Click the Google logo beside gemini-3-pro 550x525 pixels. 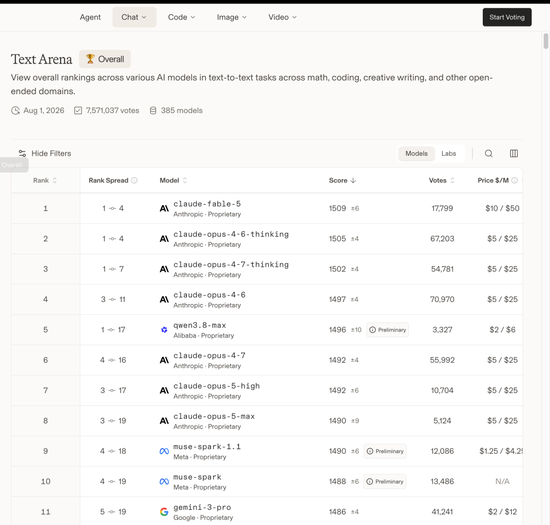click(x=164, y=512)
